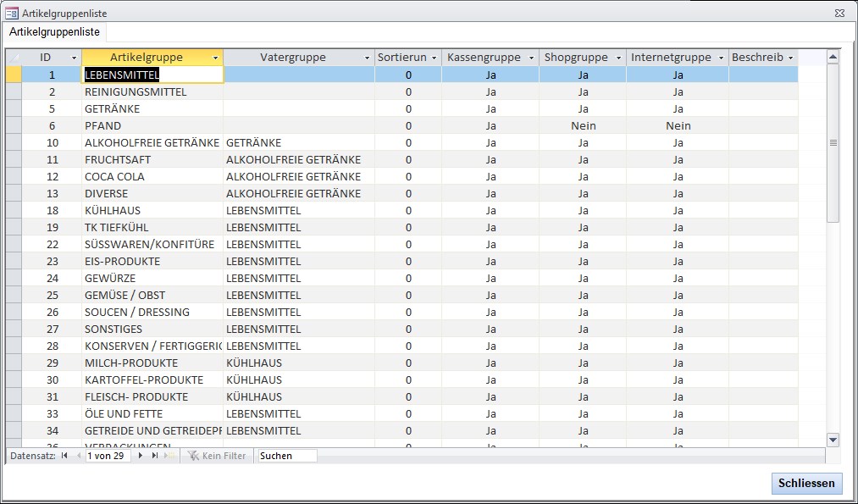Open the Artikelgruppe column filter dropdown
The height and width of the screenshot is (504, 858).
[215, 58]
